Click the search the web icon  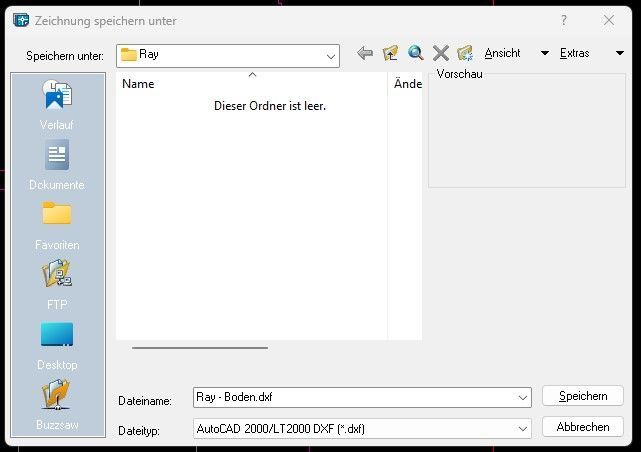[415, 54]
